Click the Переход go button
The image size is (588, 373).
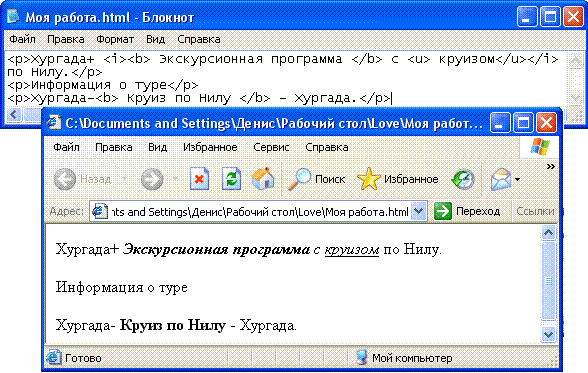(x=467, y=211)
